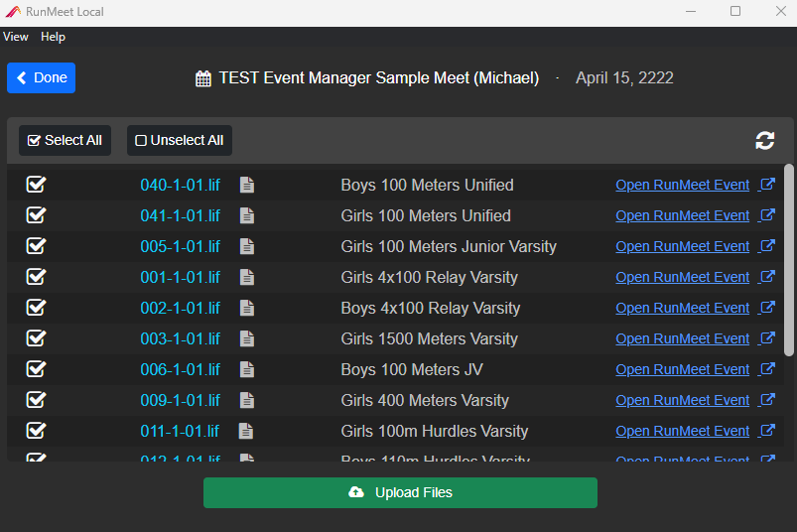Viewport: 797px width, 532px height.
Task: Open the View menu
Action: (16, 37)
